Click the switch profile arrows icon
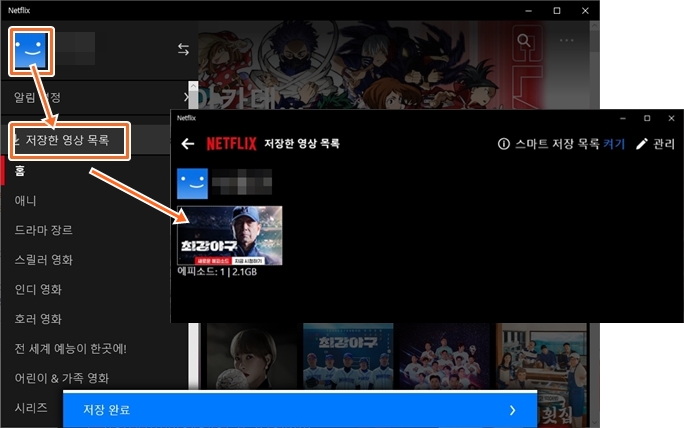The image size is (684, 428). (184, 49)
